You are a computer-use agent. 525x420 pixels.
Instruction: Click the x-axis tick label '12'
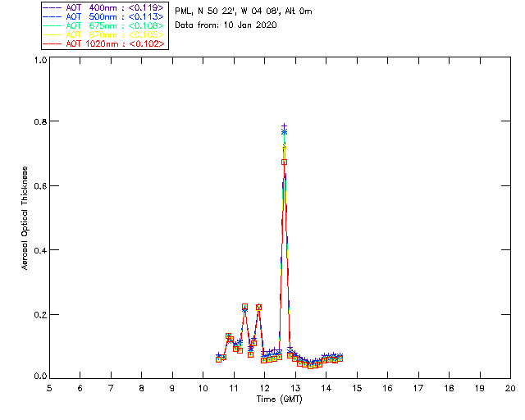point(264,388)
